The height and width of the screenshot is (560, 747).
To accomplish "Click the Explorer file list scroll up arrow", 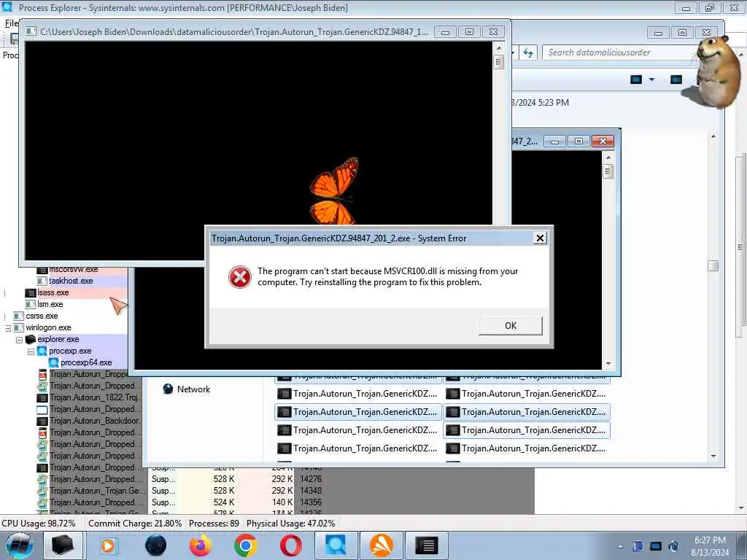I will (713, 136).
